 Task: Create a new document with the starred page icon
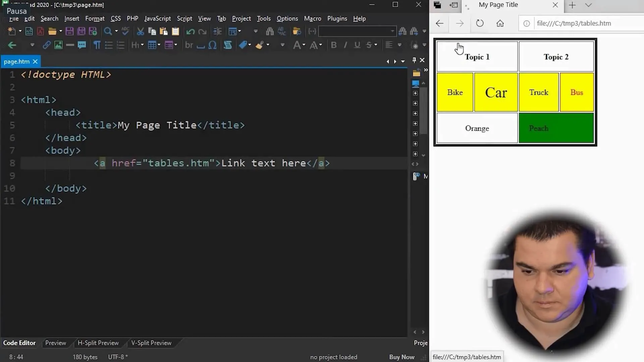12,31
